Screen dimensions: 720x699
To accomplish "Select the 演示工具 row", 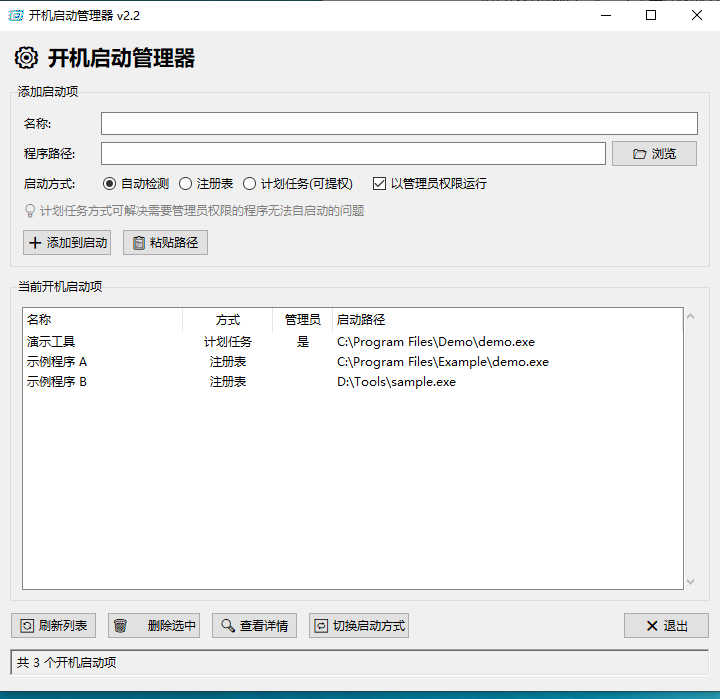I will (353, 342).
